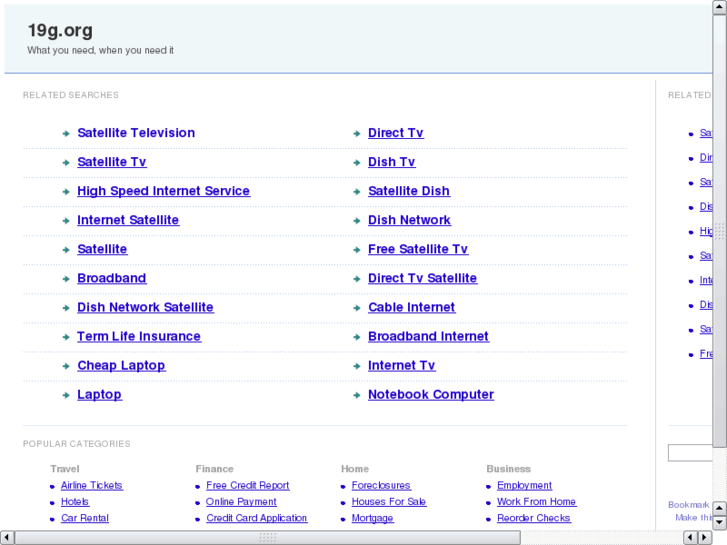Focus the search field in right sidebar
This screenshot has width=727, height=545.
pyautogui.click(x=690, y=453)
